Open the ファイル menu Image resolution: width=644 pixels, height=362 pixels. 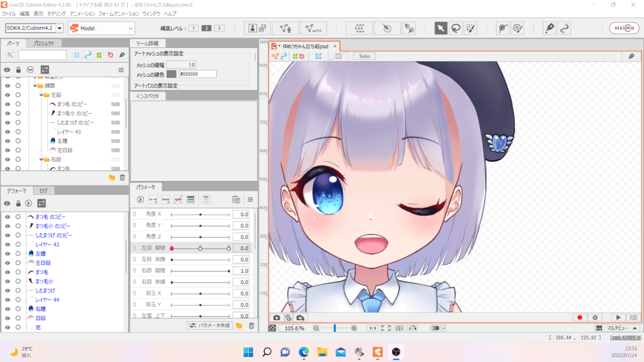9,14
